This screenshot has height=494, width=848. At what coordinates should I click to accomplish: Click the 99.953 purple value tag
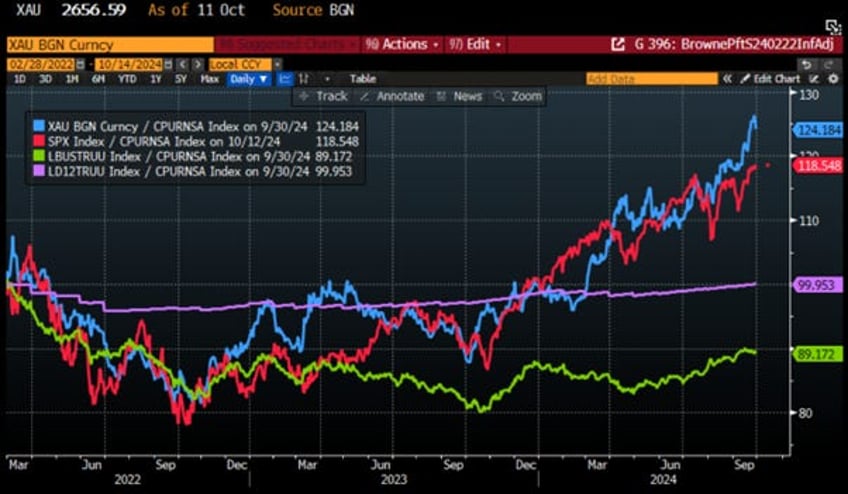click(x=818, y=285)
